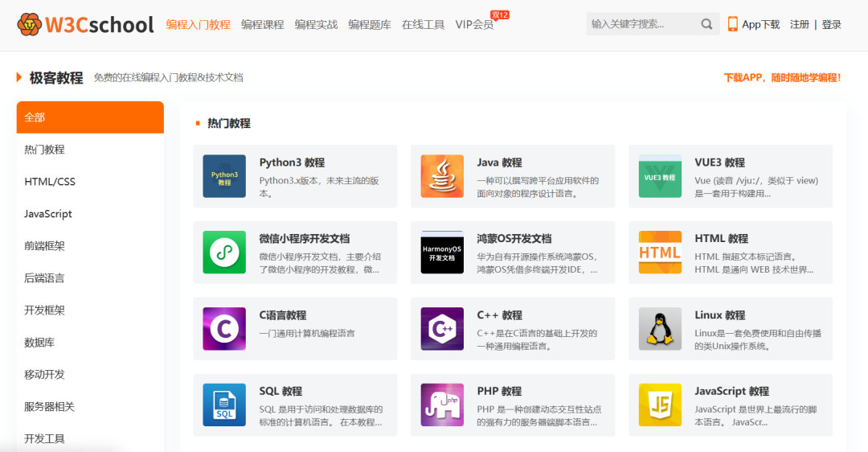Click the App下载 link
Screen dimensions: 868x452
(760, 24)
